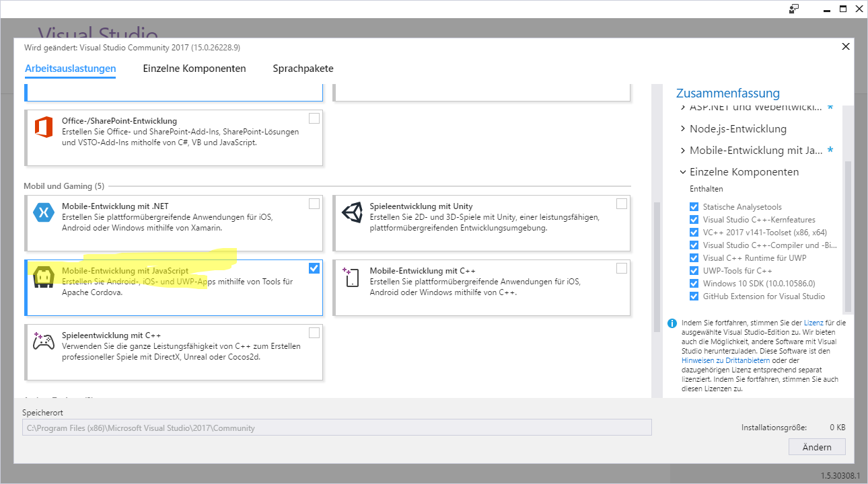Enable Office-/SharePoint-Entwicklung workload
The height and width of the screenshot is (484, 868).
pyautogui.click(x=314, y=118)
